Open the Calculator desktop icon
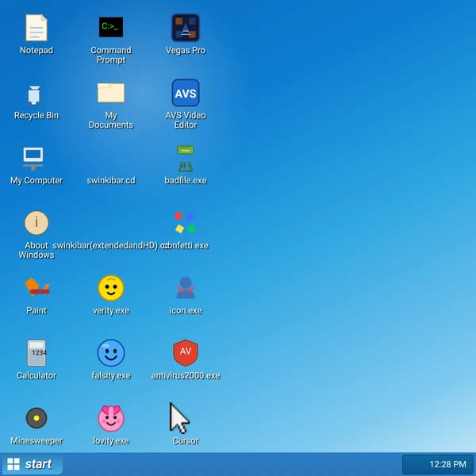Screen dimensions: 476x476 click(x=36, y=353)
